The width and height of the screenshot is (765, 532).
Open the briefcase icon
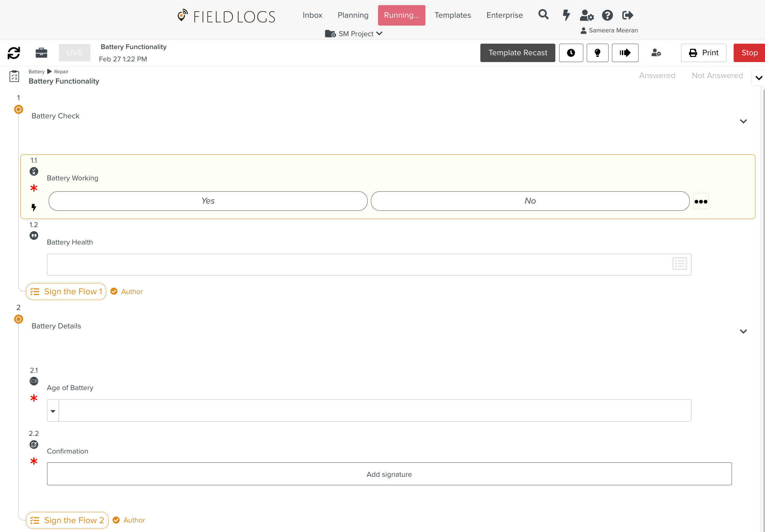pyautogui.click(x=41, y=53)
